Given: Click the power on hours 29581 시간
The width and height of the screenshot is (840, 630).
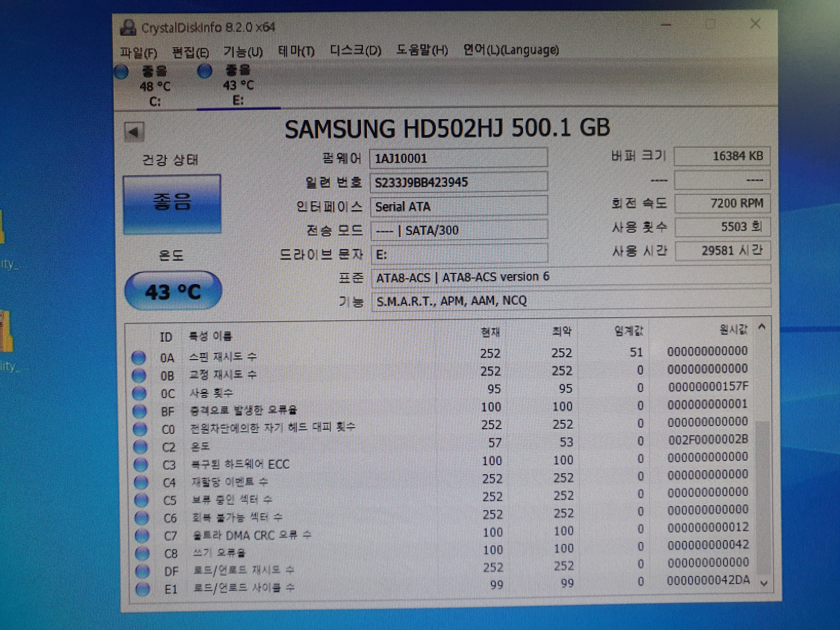Looking at the screenshot, I should 723,251.
